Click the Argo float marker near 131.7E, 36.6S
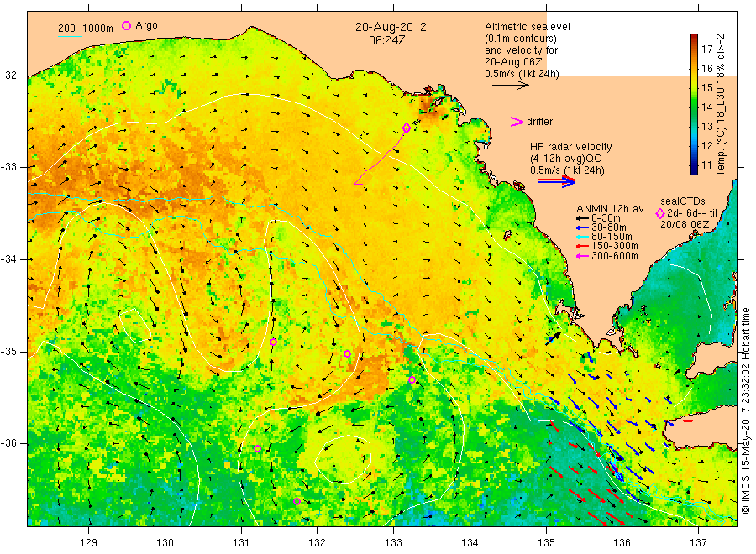The image size is (756, 554). click(x=297, y=501)
